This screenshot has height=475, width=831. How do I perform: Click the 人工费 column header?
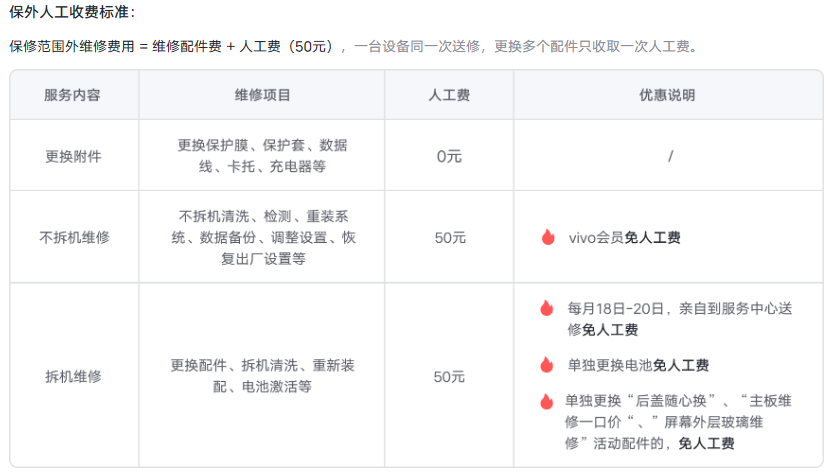pyautogui.click(x=449, y=95)
